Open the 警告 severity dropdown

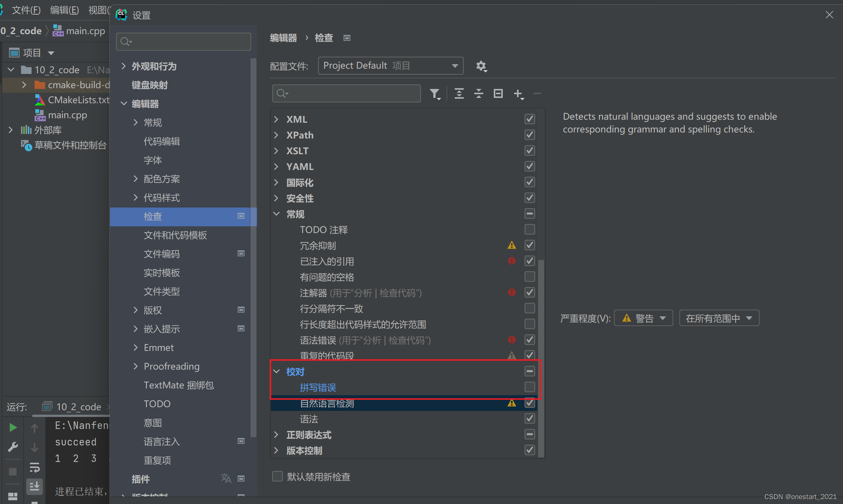(643, 318)
